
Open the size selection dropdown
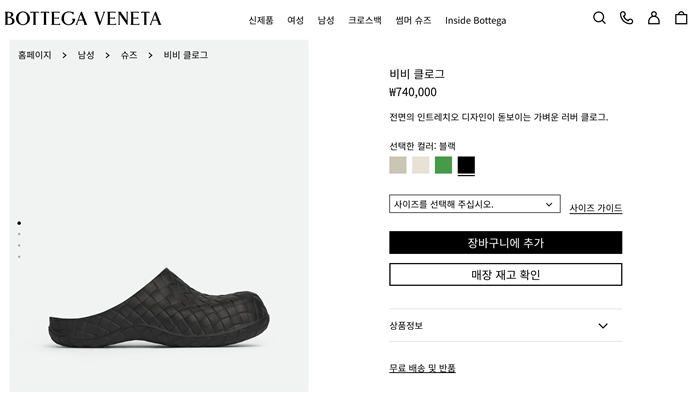[474, 204]
